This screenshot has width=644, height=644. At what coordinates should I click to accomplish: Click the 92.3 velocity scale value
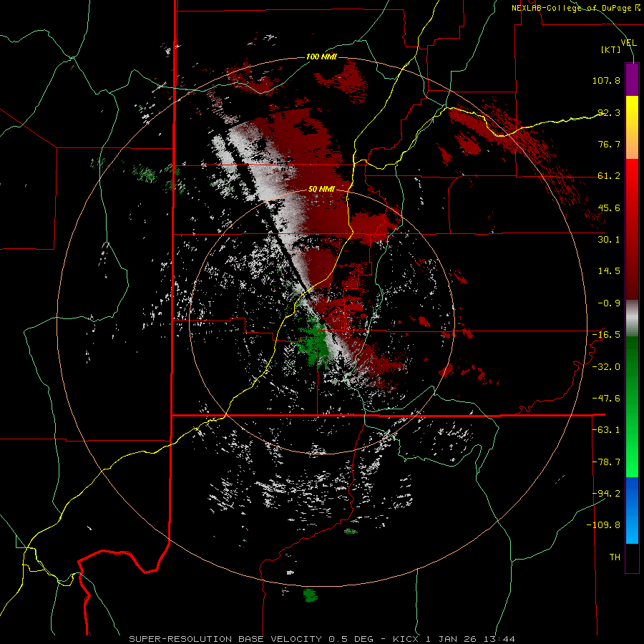[609, 112]
